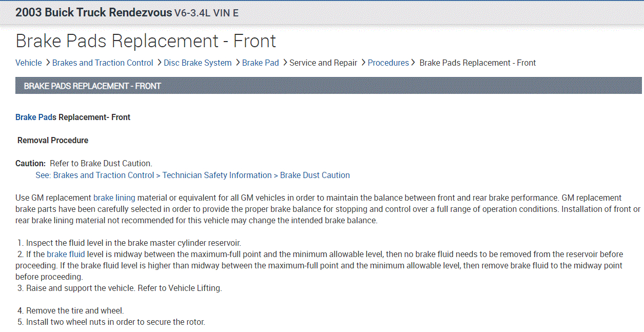
Task: Open the blue Brake Pad link in subtitle
Action: [33, 117]
